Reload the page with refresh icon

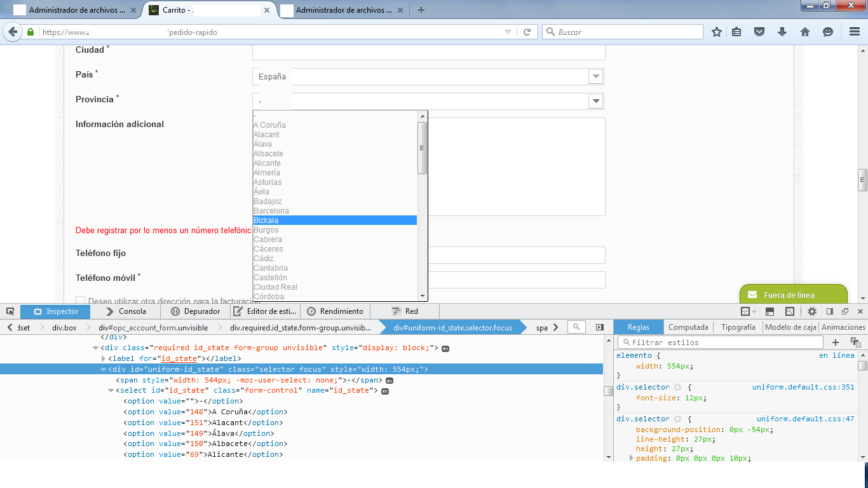click(527, 32)
